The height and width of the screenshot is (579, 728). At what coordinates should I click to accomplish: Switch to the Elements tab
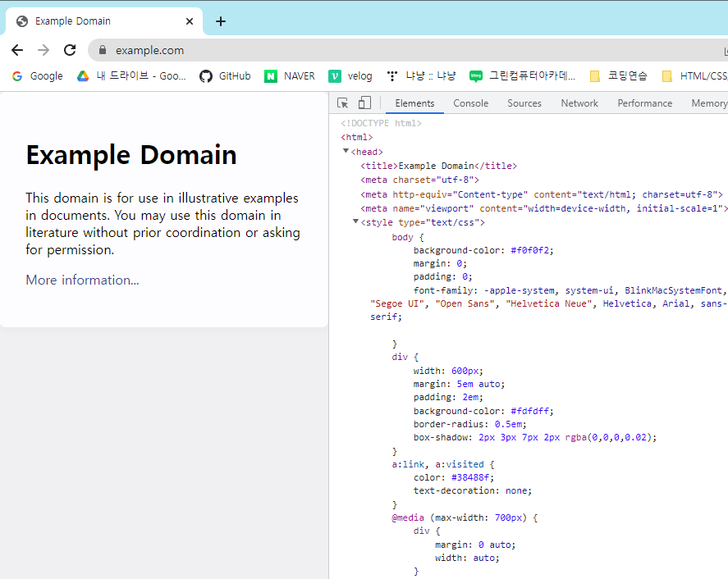[414, 103]
